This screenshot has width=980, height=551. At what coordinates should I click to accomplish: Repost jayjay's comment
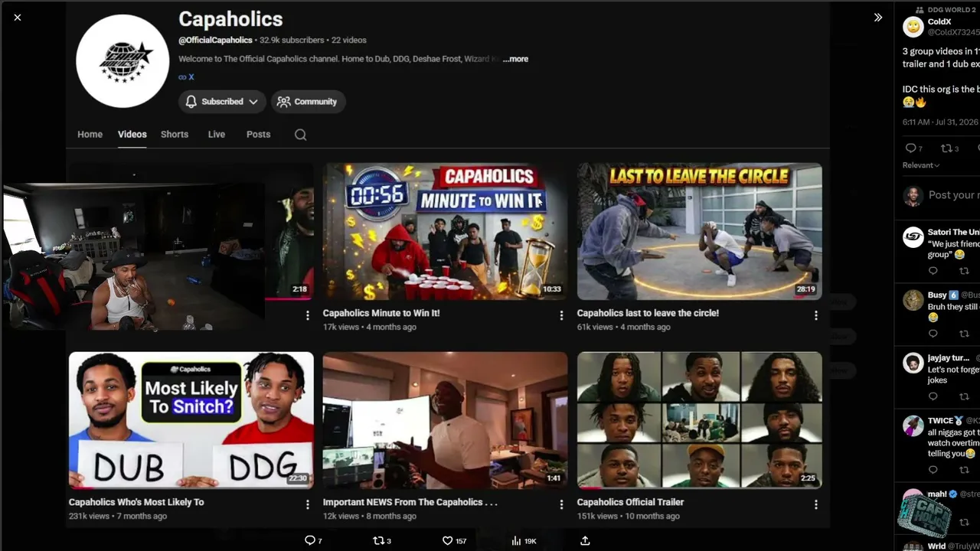point(964,396)
